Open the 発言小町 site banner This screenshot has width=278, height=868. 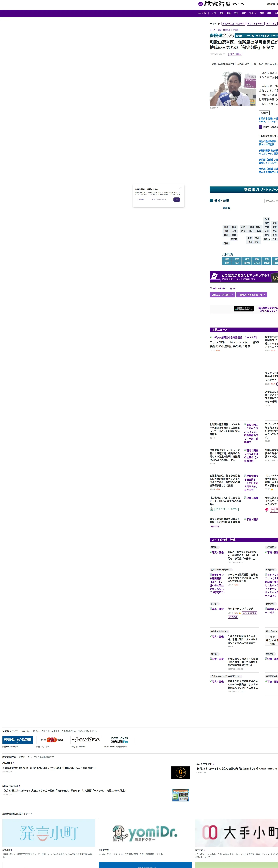49,833
